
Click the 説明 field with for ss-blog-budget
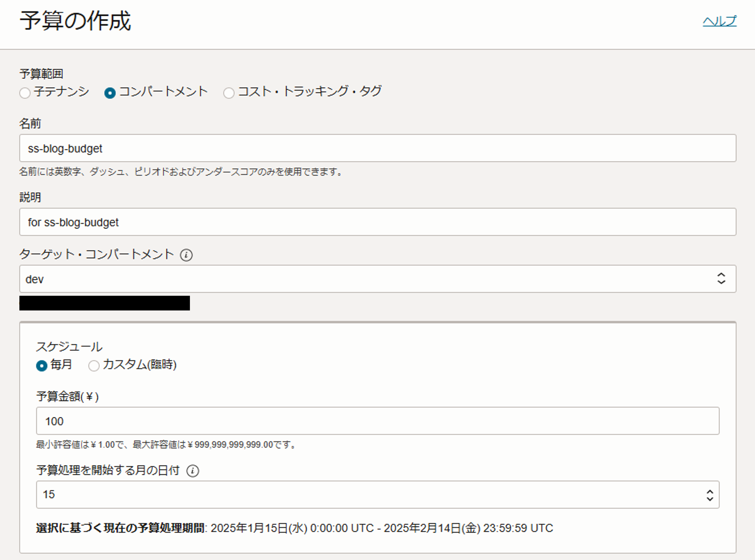[377, 222]
